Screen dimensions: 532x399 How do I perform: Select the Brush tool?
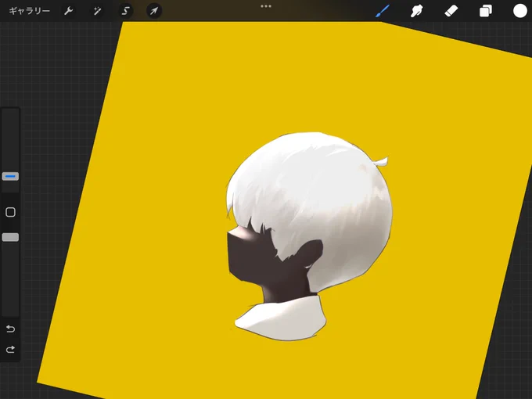383,11
